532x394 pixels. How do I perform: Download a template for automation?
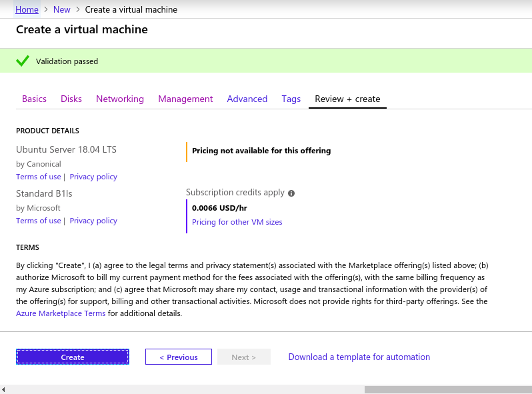click(x=359, y=357)
